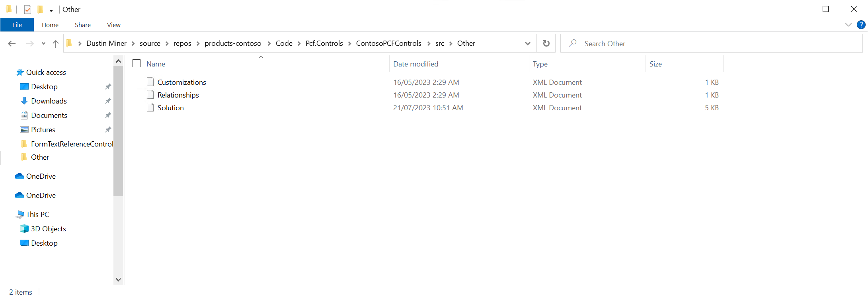The height and width of the screenshot is (299, 868).
Task: Refresh the Other folder view
Action: tap(546, 43)
